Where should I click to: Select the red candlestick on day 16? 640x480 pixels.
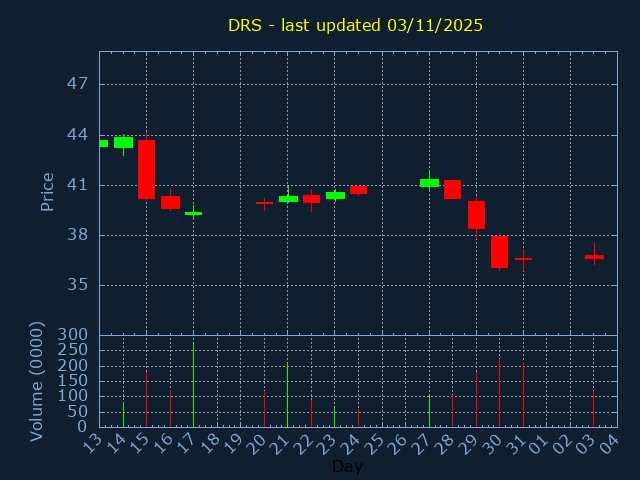(x=170, y=202)
